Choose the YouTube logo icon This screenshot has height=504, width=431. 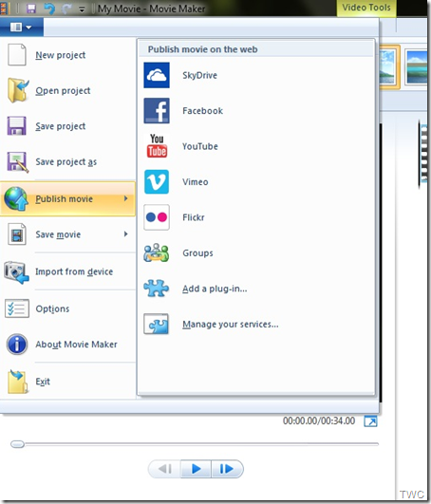[157, 146]
